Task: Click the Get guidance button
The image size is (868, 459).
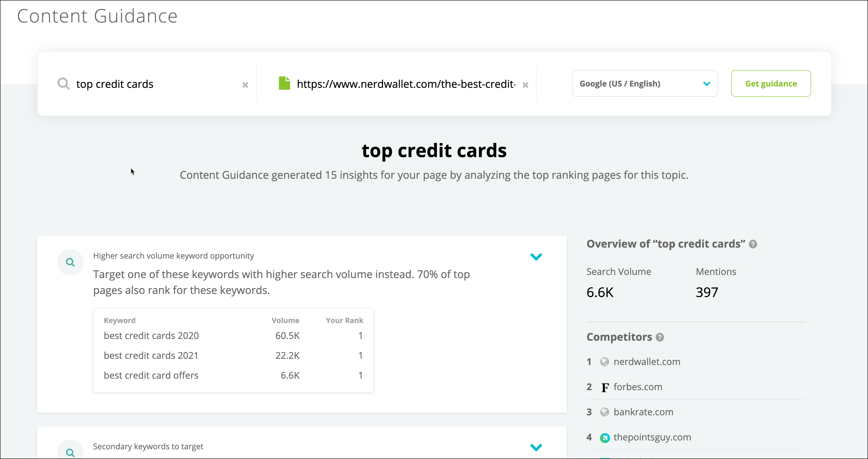Action: click(771, 83)
